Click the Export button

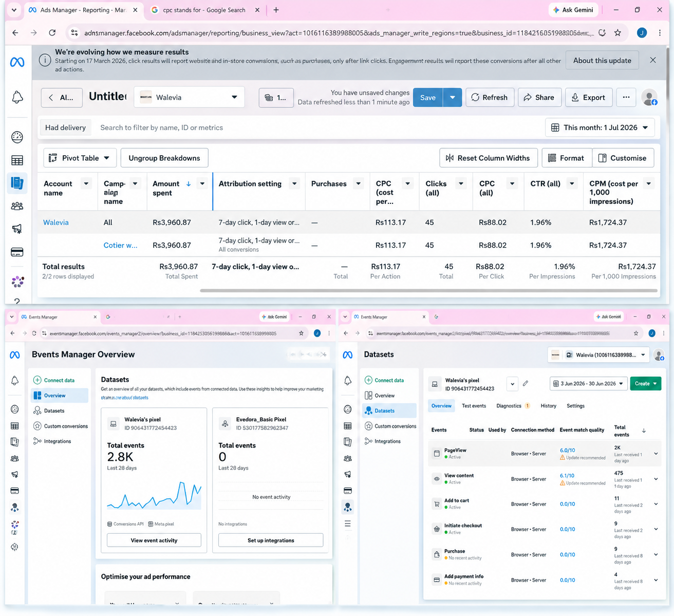589,97
